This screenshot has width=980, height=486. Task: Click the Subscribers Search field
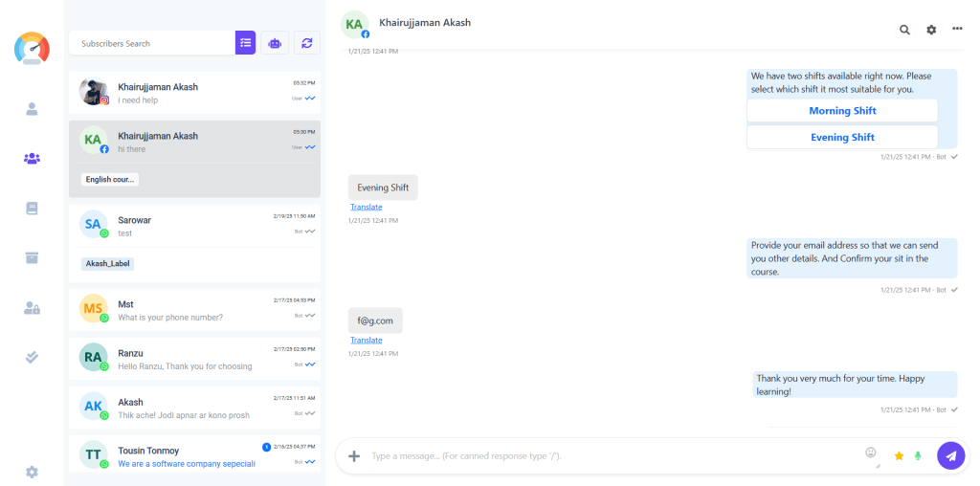(151, 43)
